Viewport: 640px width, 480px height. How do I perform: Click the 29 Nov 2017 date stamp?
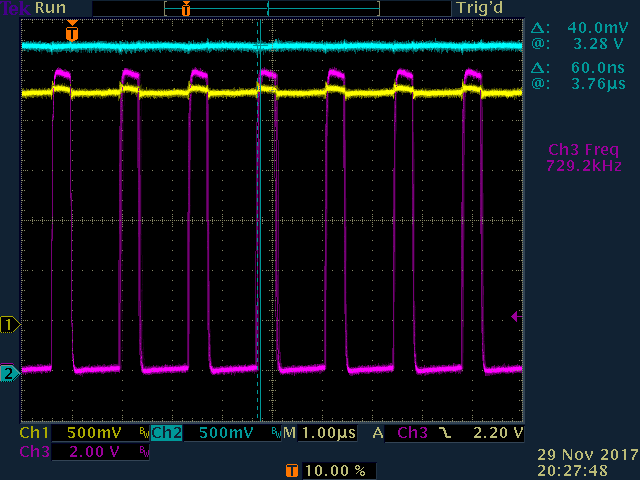tap(588, 455)
